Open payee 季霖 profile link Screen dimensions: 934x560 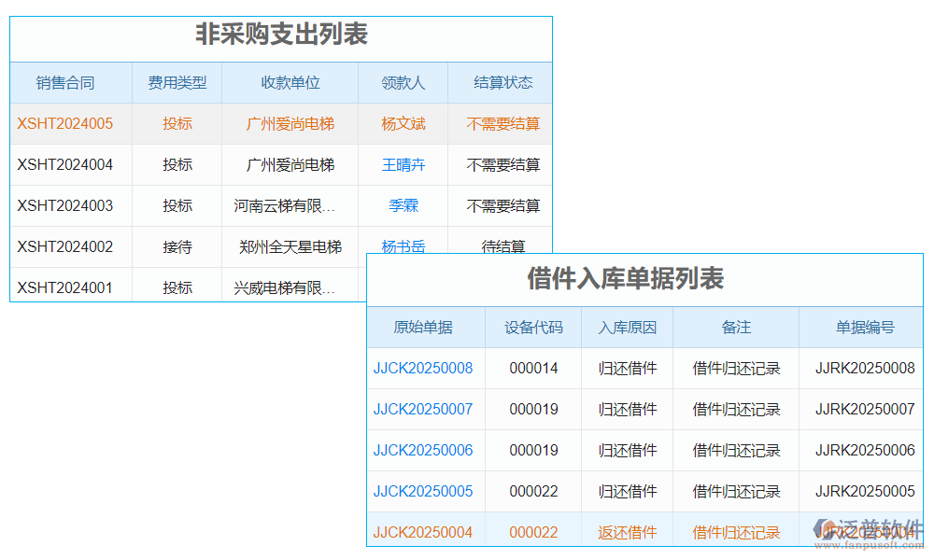tap(403, 205)
